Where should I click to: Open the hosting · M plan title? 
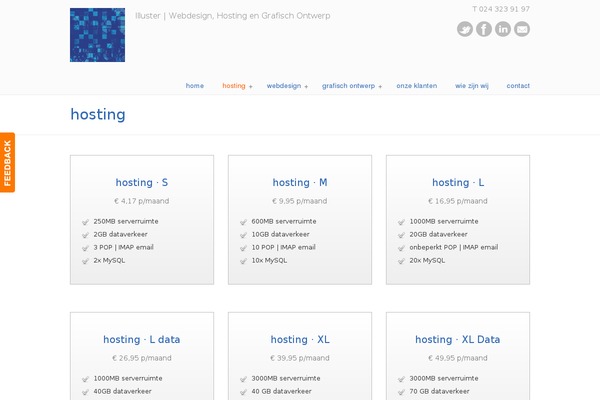(x=300, y=183)
